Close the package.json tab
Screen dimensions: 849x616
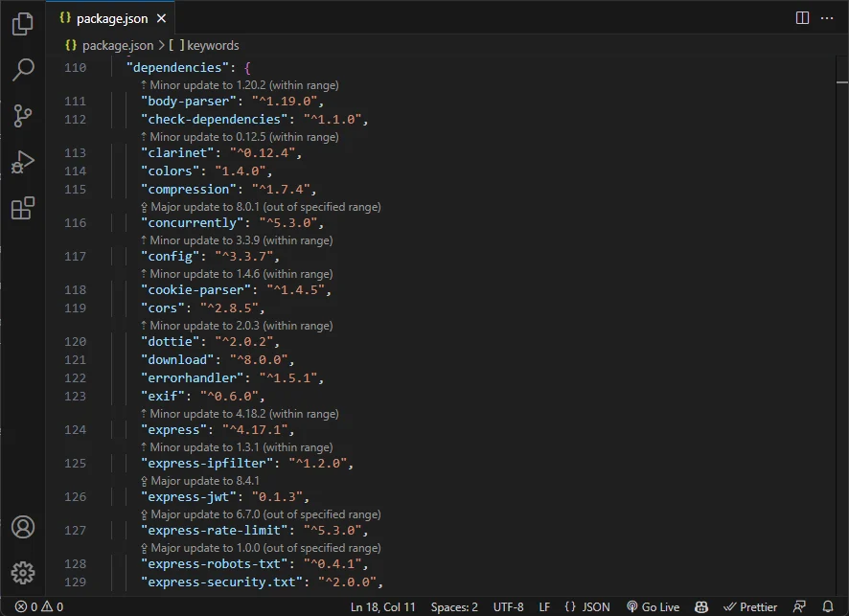[161, 18]
